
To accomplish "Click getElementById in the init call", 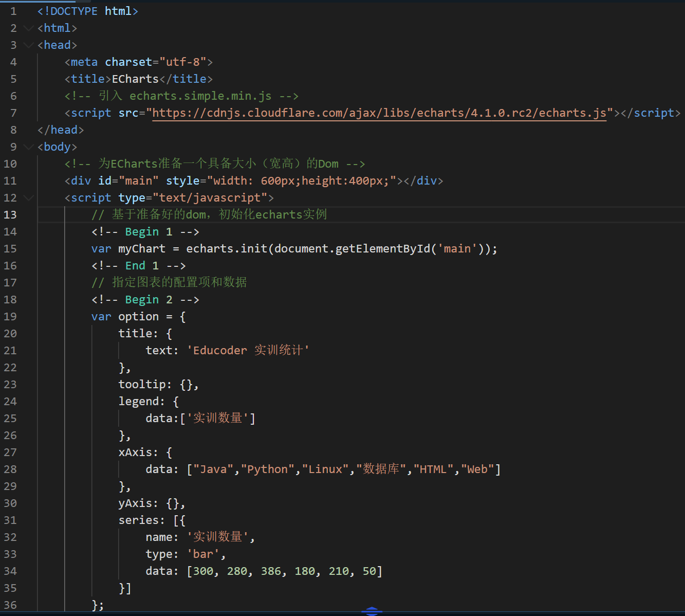I will pos(383,249).
